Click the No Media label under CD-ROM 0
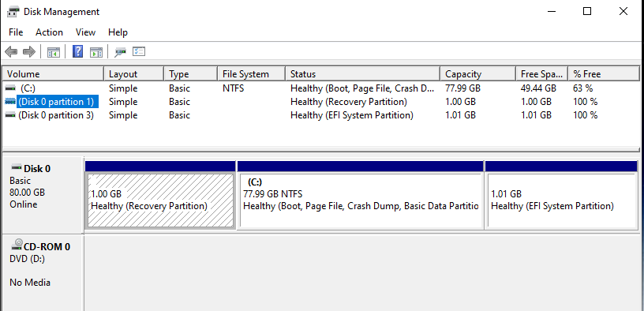The height and width of the screenshot is (311, 644). click(30, 283)
